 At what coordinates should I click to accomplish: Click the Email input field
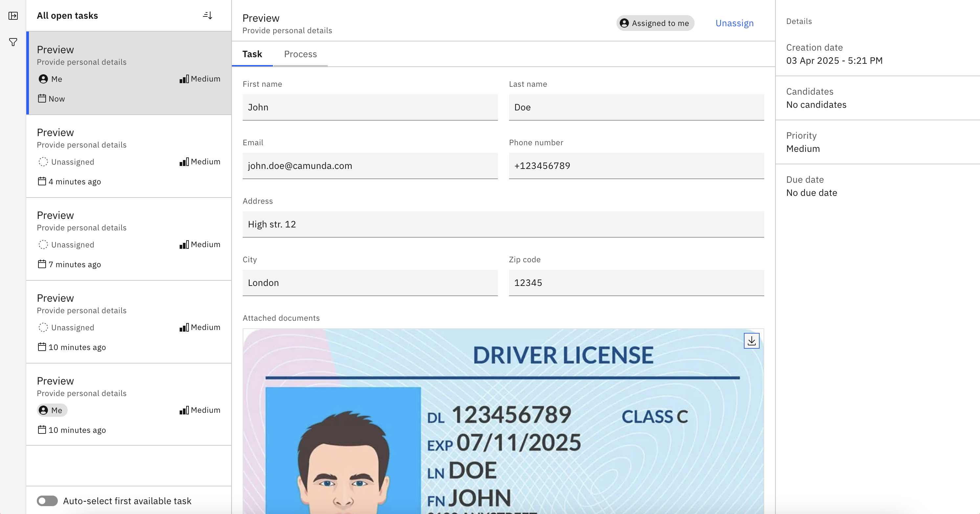coord(370,166)
